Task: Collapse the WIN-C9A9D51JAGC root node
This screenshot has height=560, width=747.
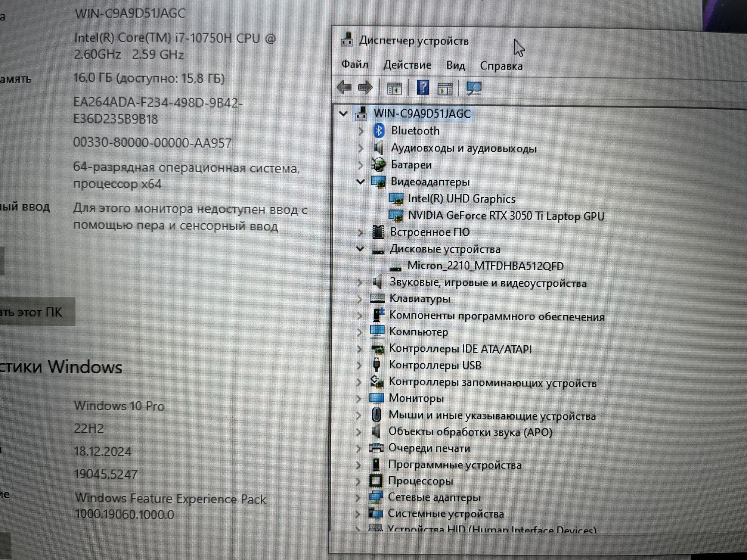Action: 343,113
